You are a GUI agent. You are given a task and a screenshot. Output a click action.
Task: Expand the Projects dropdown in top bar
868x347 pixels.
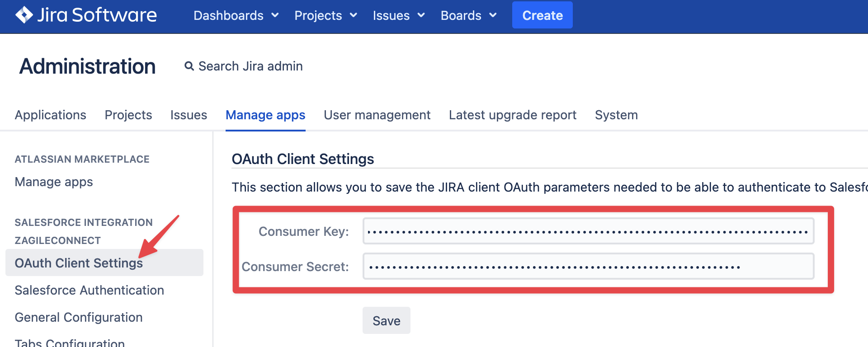click(325, 15)
